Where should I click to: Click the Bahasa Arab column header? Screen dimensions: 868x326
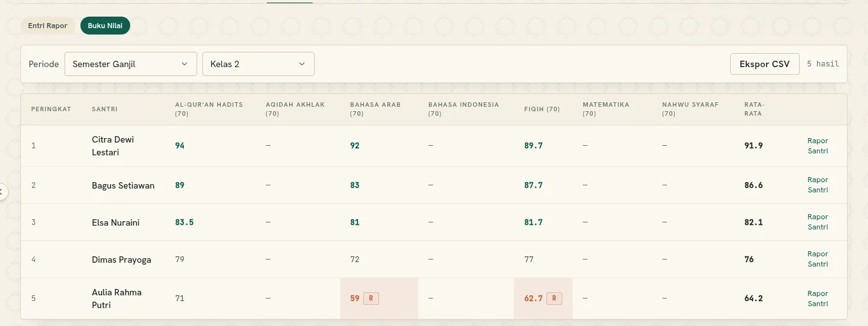375,109
